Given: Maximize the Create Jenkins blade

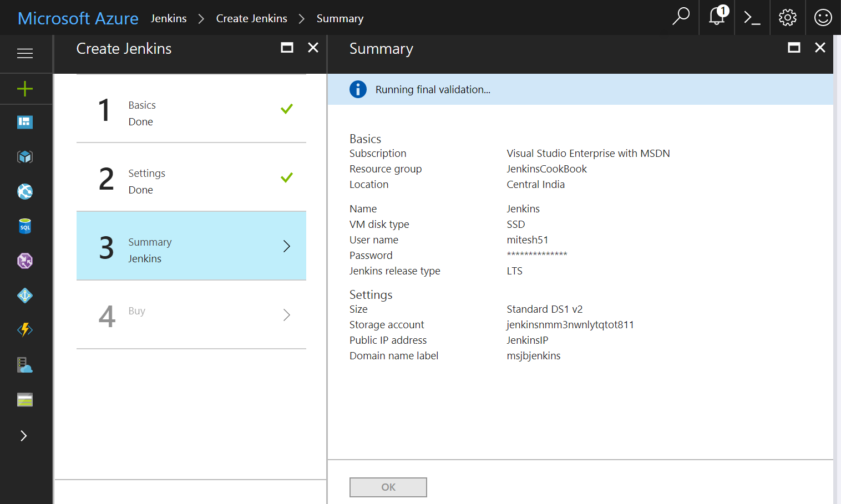Looking at the screenshot, I should point(287,48).
